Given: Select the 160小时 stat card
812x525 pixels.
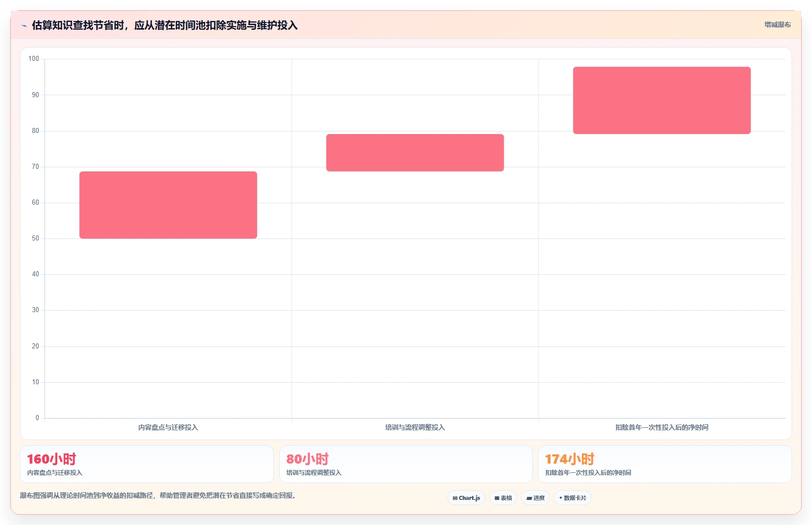Looking at the screenshot, I should click(147, 464).
